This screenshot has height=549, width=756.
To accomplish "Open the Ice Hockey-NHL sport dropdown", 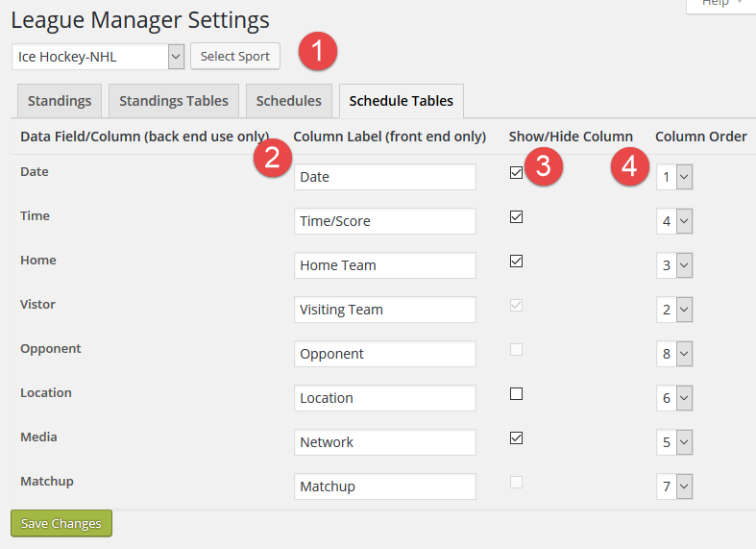I will [98, 57].
